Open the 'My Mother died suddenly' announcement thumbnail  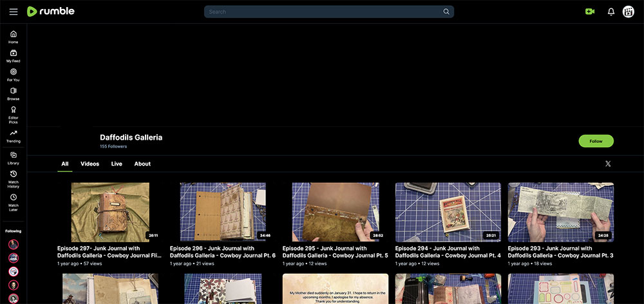(x=335, y=289)
